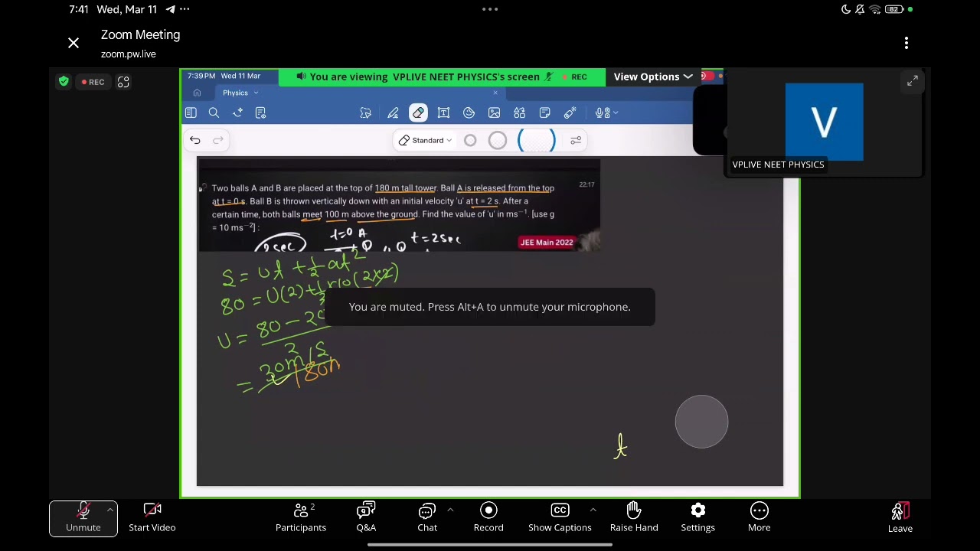Screen dimensions: 980x551
Task: Open audio options arrow beside Unmute
Action: 110,510
